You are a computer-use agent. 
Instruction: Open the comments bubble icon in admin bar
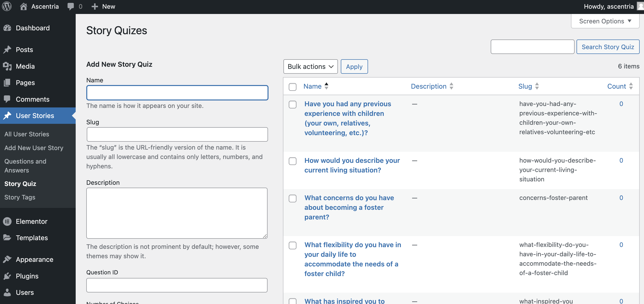(71, 7)
